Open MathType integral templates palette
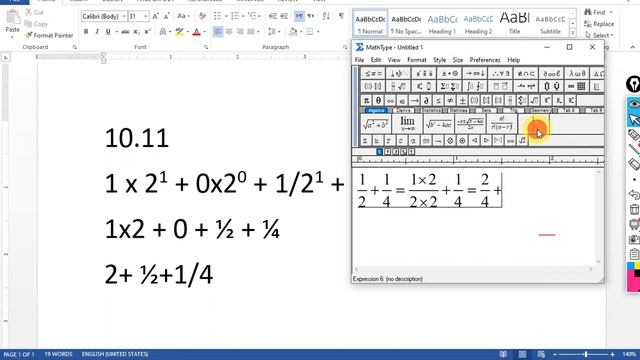The width and height of the screenshot is (640, 360). (475, 86)
